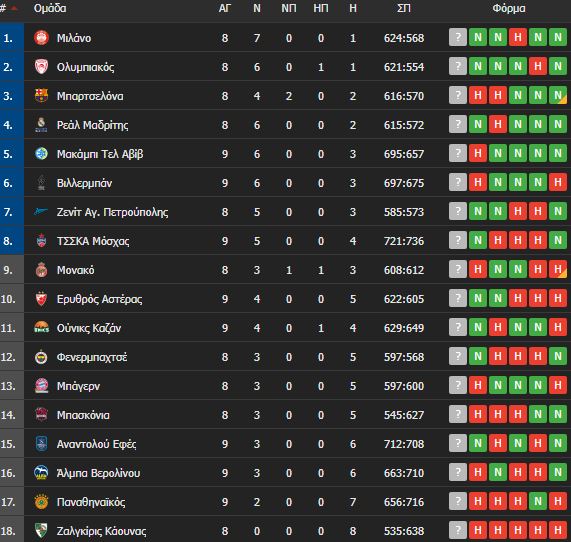Click the Ζαλγκίρις Κάουνας crest icon
Screen dimensions: 571x542
(x=41, y=530)
